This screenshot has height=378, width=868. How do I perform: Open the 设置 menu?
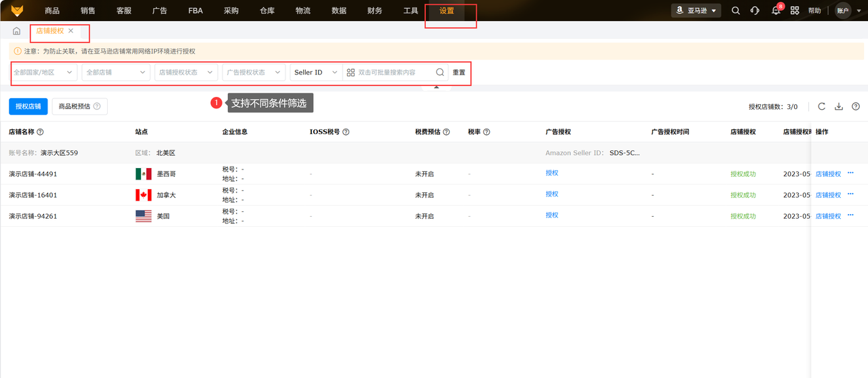click(447, 11)
